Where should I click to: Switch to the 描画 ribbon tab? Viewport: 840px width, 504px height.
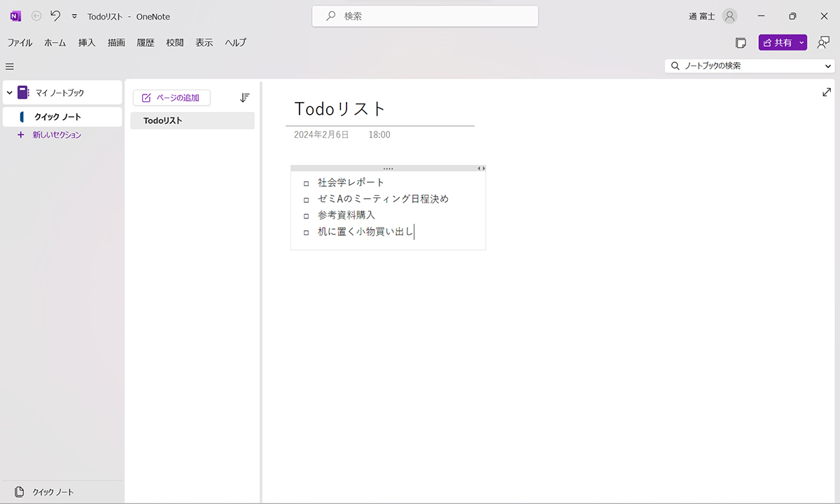point(115,43)
